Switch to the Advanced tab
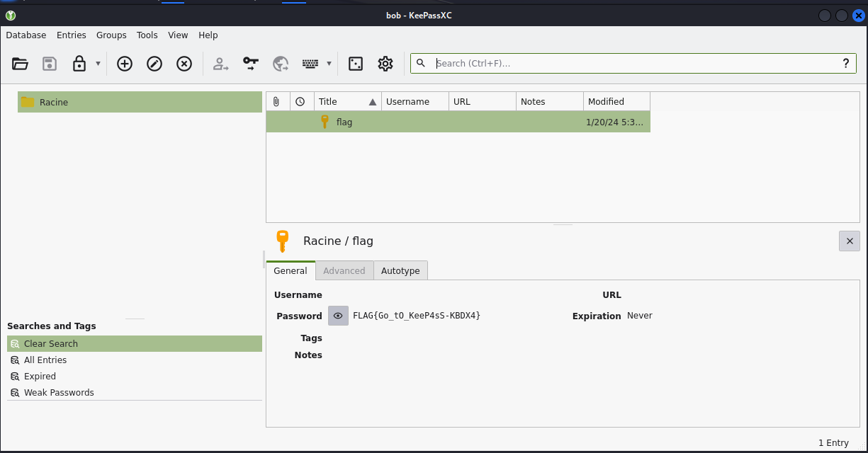Screen dimensions: 868x453 (x=344, y=270)
